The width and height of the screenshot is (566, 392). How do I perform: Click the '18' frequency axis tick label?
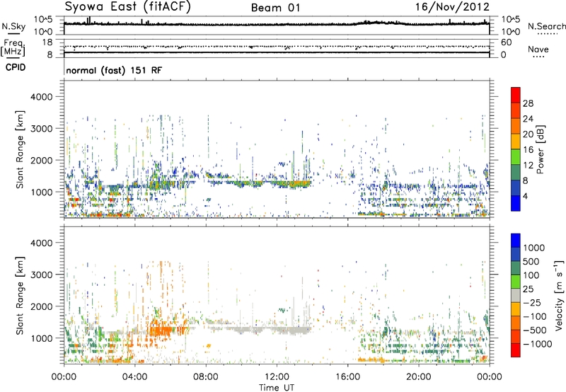pyautogui.click(x=47, y=42)
